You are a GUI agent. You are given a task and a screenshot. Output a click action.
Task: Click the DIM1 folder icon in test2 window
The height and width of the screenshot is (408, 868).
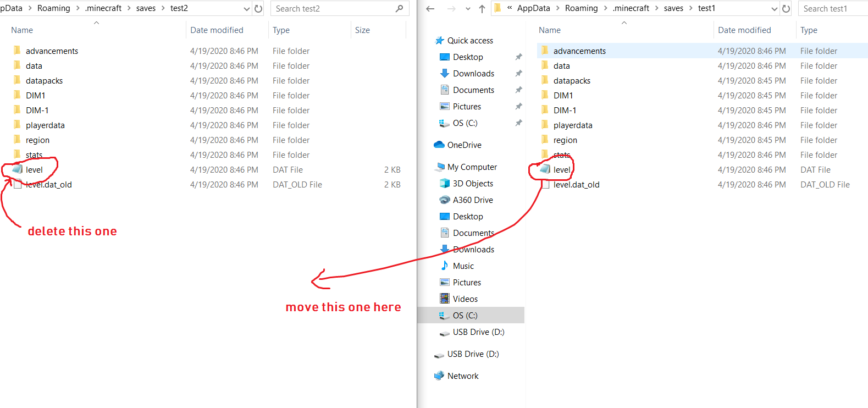click(17, 95)
